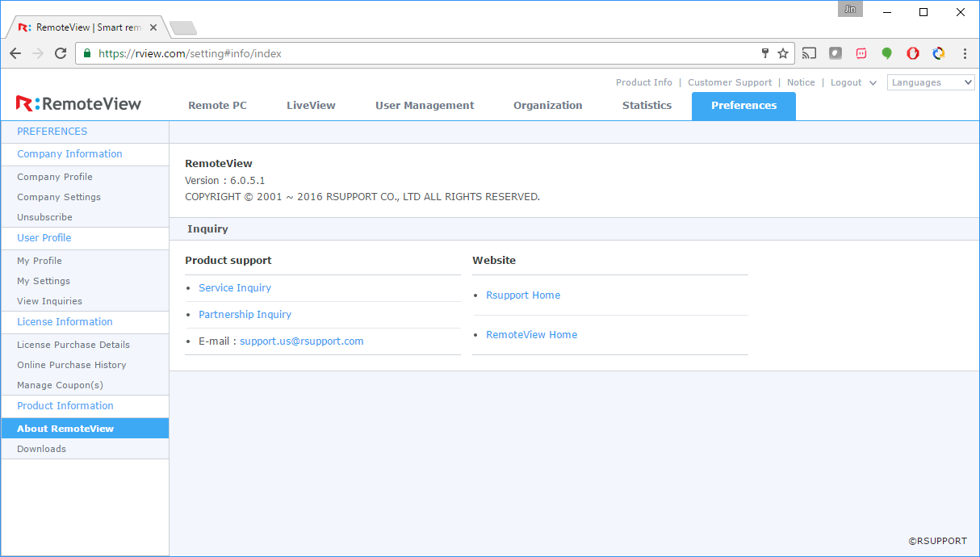Click the Jin profile button in title bar
The height and width of the screenshot is (557, 980).
pos(850,10)
